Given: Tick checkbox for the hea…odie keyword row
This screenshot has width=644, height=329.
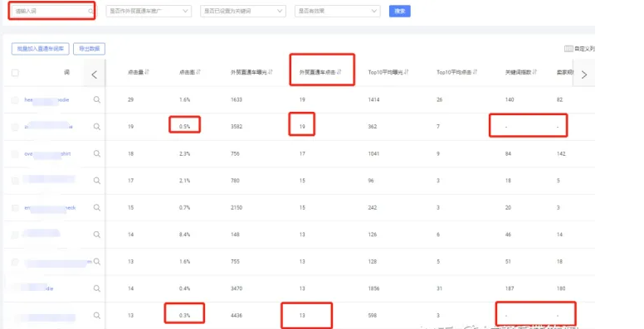Looking at the screenshot, I should [x=15, y=100].
